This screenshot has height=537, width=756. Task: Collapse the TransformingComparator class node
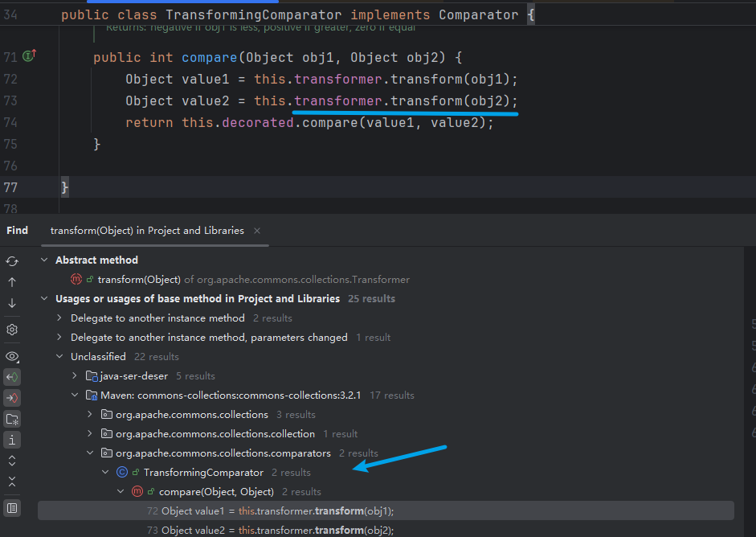pyautogui.click(x=105, y=473)
